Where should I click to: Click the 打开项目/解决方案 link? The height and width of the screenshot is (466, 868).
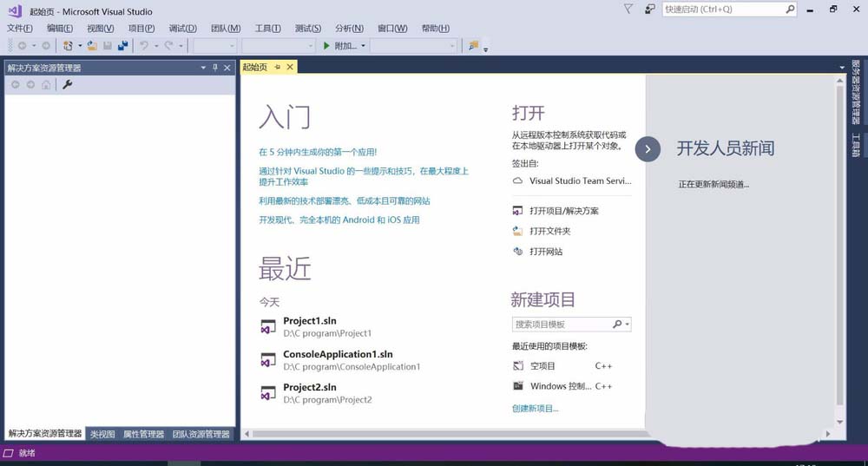pos(564,211)
